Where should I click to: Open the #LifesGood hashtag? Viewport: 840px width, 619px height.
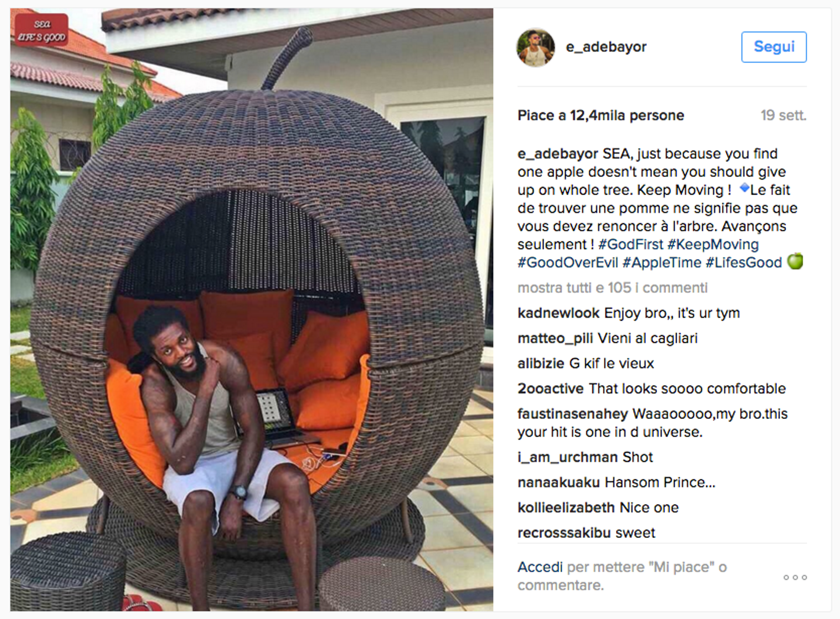coord(744,262)
